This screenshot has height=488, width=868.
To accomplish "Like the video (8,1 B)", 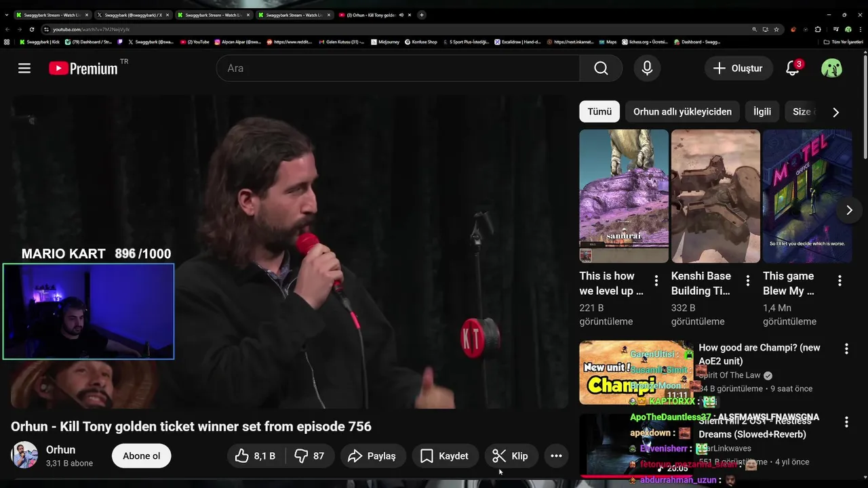I will coord(256,456).
